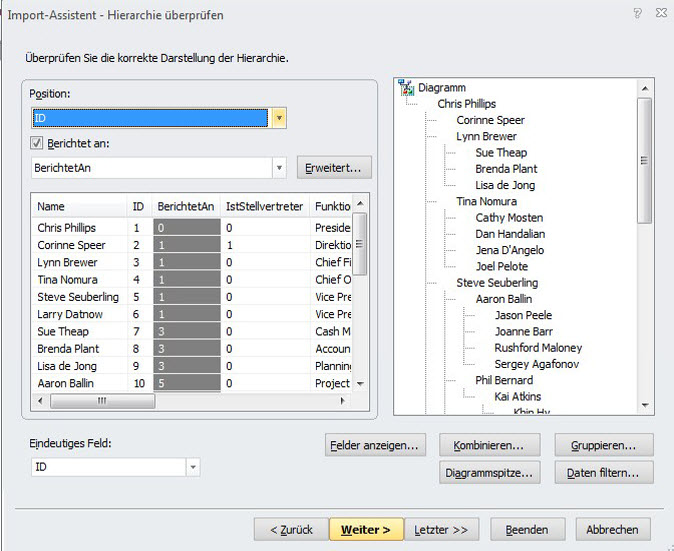Click the table's vertical scrollbar down arrow
Viewport: 674px width, 551px height.
coord(360,383)
